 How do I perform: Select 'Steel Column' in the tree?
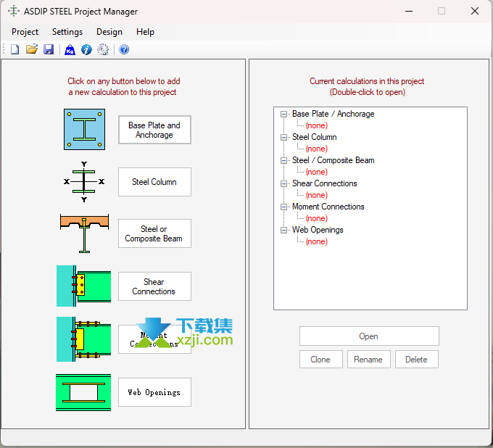[314, 137]
